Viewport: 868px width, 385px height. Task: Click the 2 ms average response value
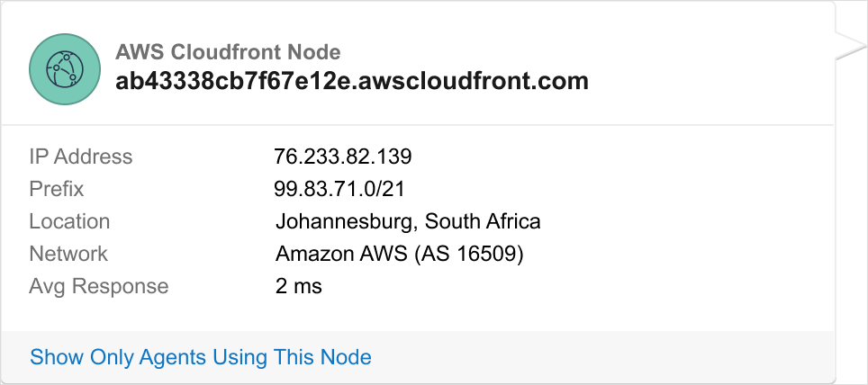[x=298, y=286]
